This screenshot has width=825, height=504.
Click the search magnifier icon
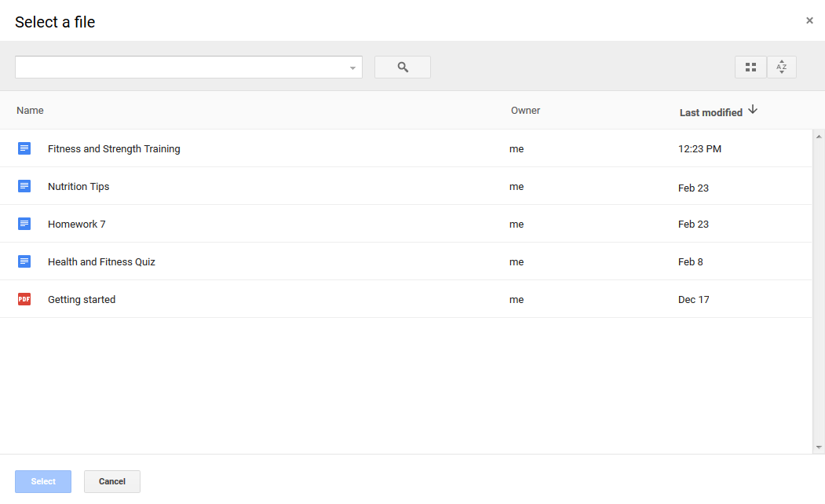coord(402,67)
